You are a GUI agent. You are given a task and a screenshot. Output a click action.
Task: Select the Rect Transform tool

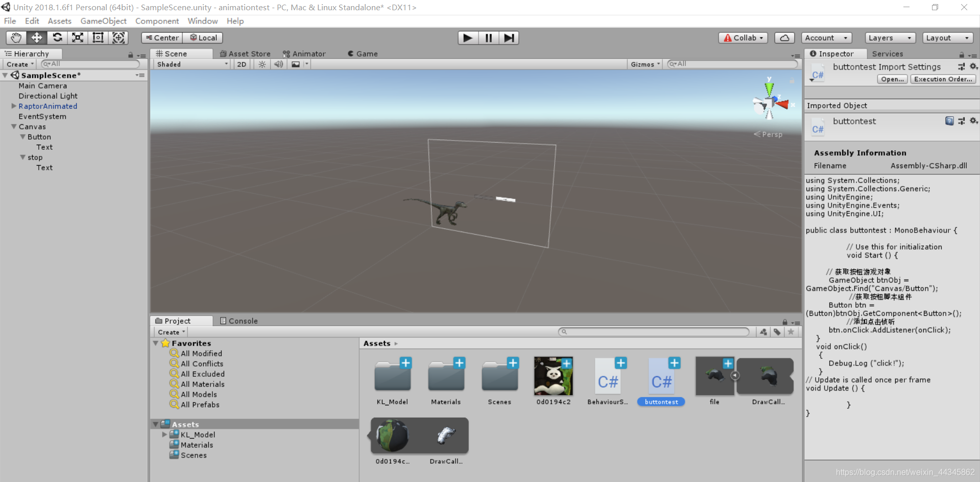pyautogui.click(x=98, y=38)
